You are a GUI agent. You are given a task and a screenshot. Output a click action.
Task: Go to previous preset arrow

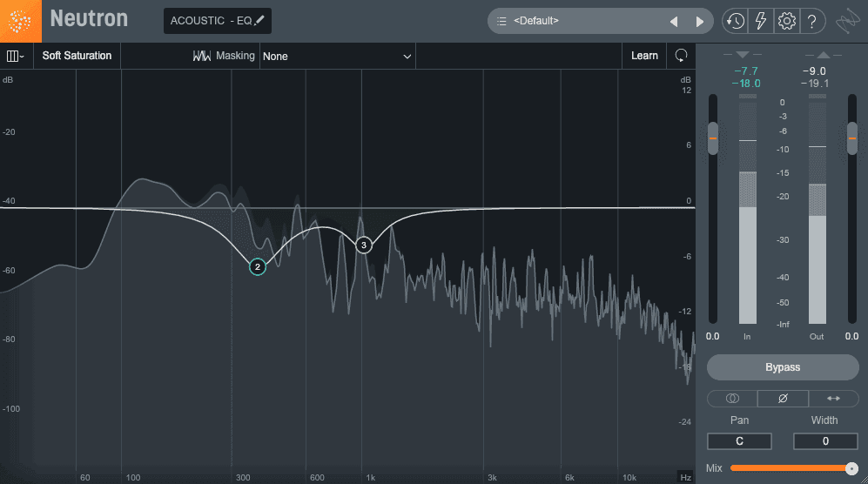pos(674,22)
